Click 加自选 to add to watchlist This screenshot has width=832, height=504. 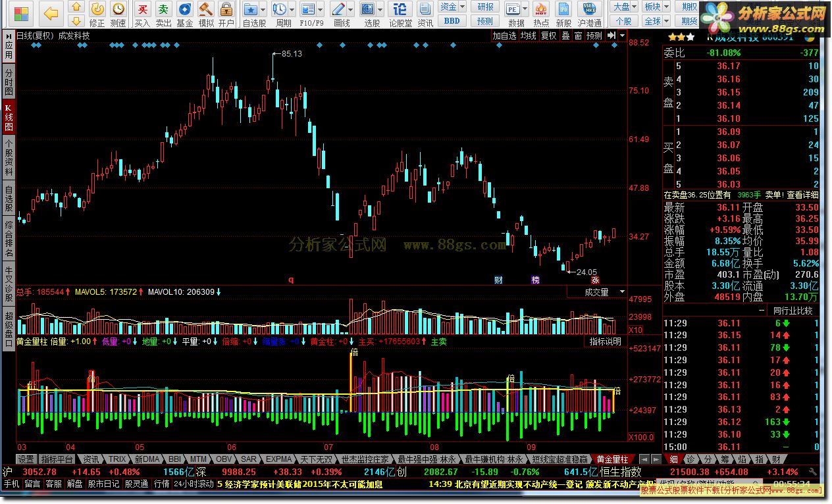(504, 36)
